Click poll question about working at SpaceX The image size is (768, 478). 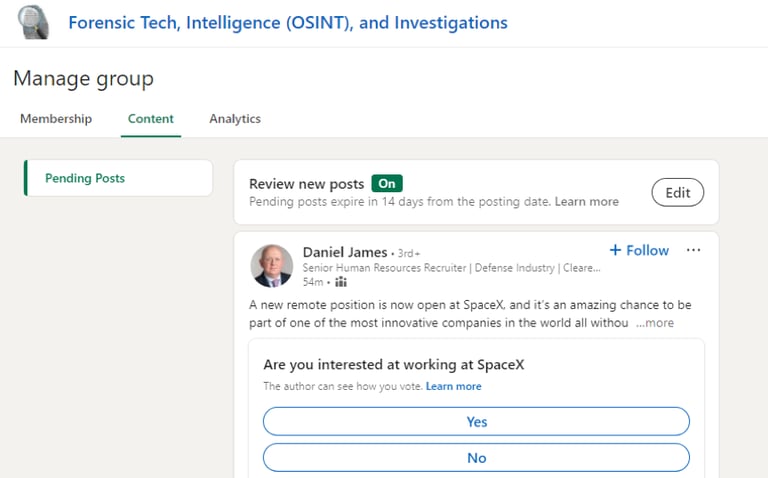(394, 364)
